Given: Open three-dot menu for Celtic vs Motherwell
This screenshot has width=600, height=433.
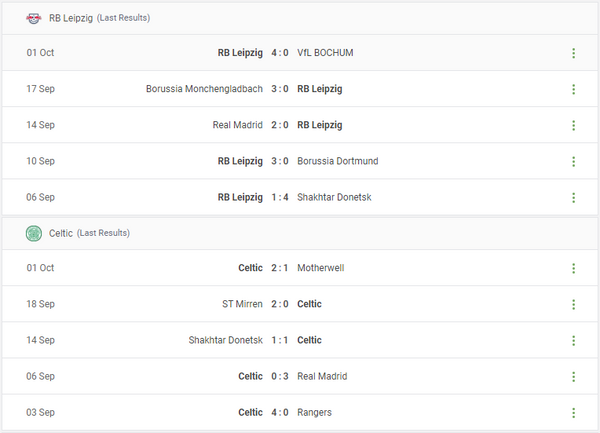Looking at the screenshot, I should [573, 268].
